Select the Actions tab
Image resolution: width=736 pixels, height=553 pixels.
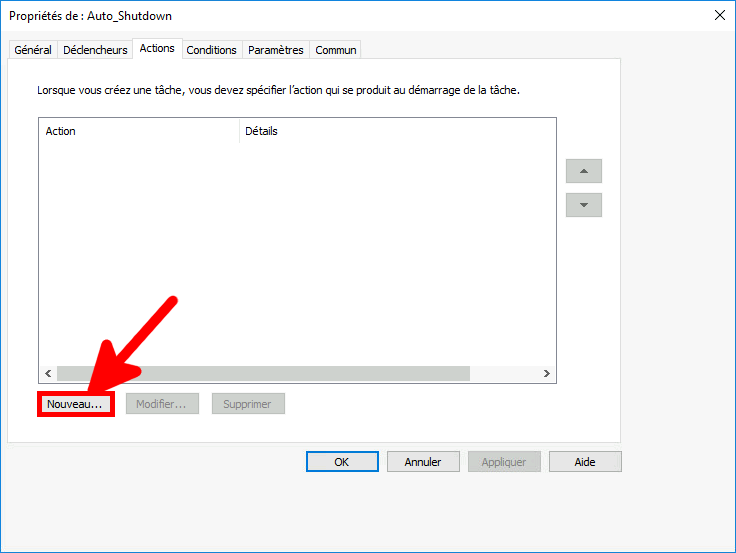(x=157, y=48)
